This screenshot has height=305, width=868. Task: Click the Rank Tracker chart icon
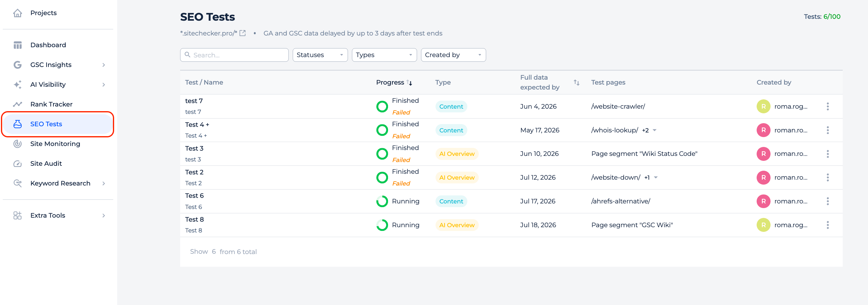click(x=18, y=104)
